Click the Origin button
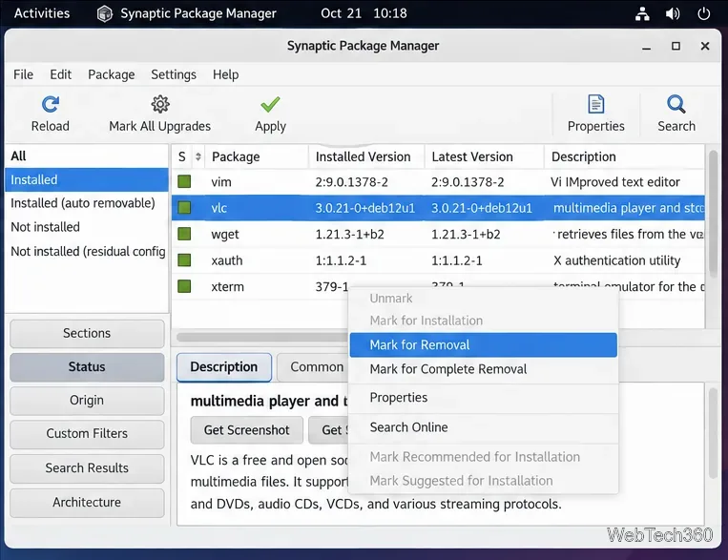 (x=87, y=401)
